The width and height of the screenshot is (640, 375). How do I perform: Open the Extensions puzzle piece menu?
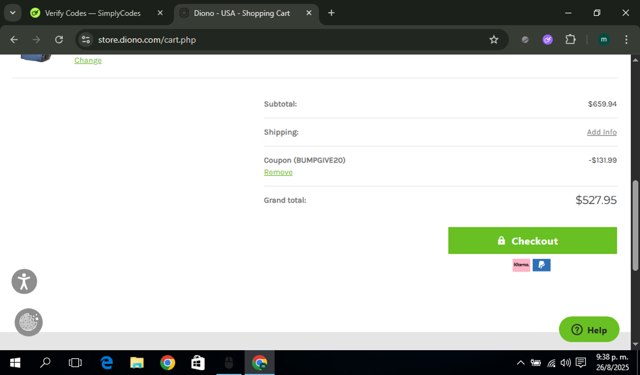click(x=571, y=40)
